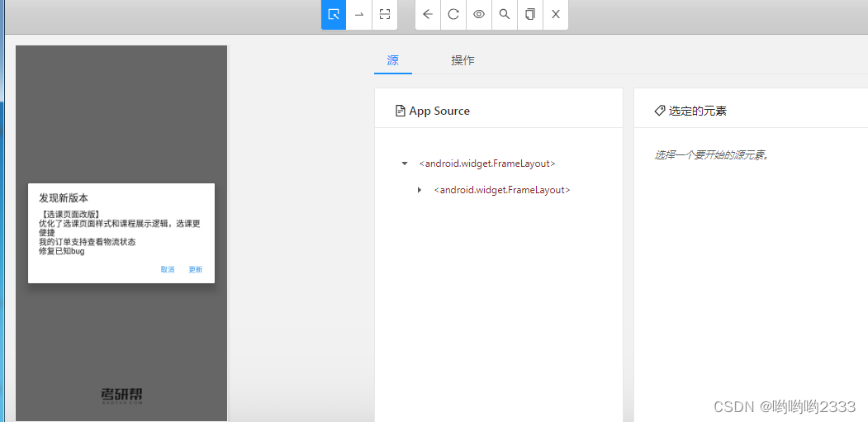The width and height of the screenshot is (868, 422).
Task: Click the Back arrow toolbar button
Action: [428, 14]
